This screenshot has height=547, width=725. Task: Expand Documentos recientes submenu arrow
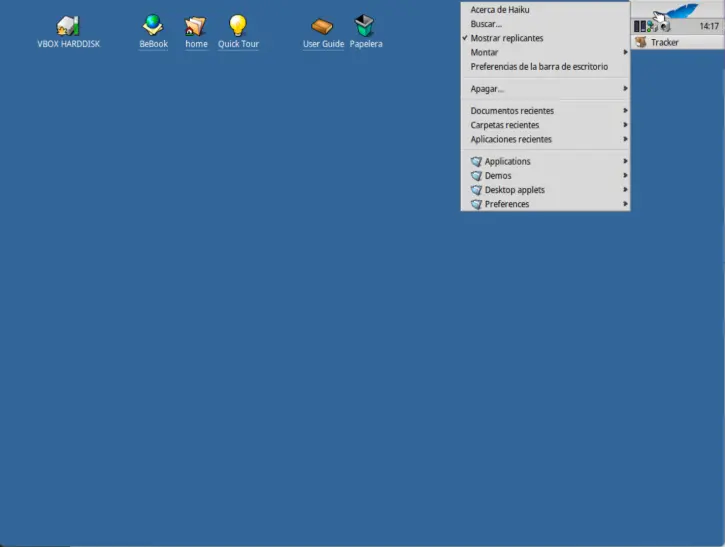pyautogui.click(x=625, y=111)
